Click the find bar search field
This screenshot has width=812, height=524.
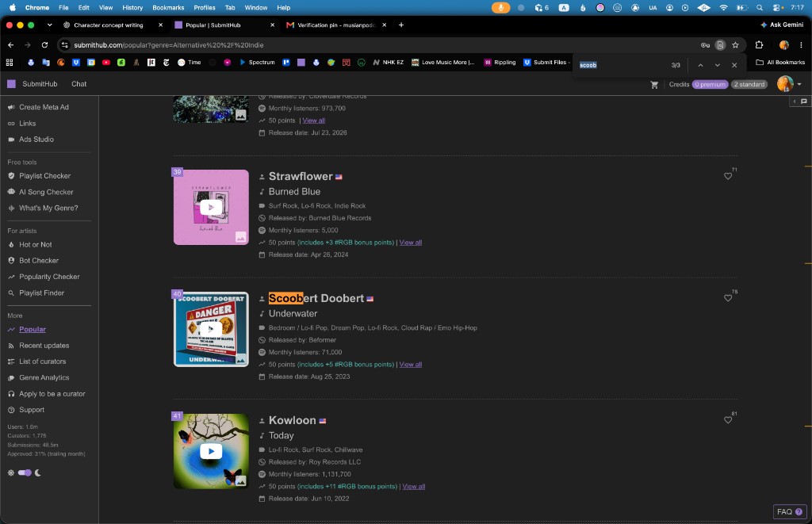coord(622,65)
